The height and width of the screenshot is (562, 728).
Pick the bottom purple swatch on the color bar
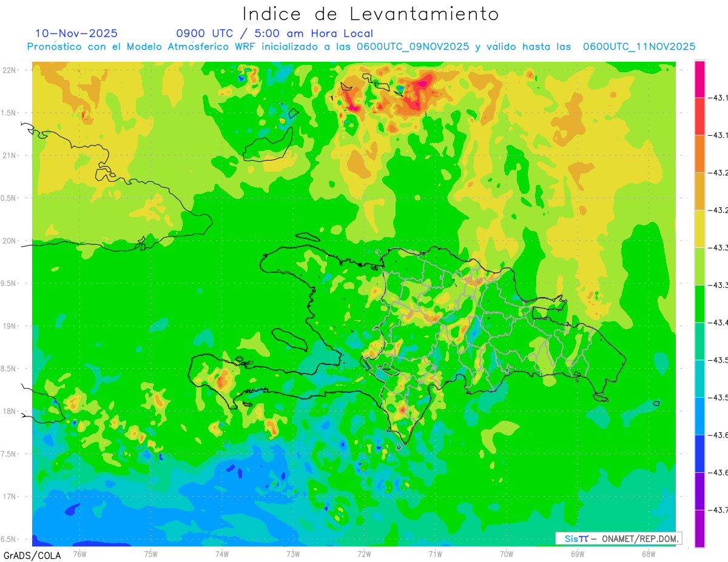[699, 529]
